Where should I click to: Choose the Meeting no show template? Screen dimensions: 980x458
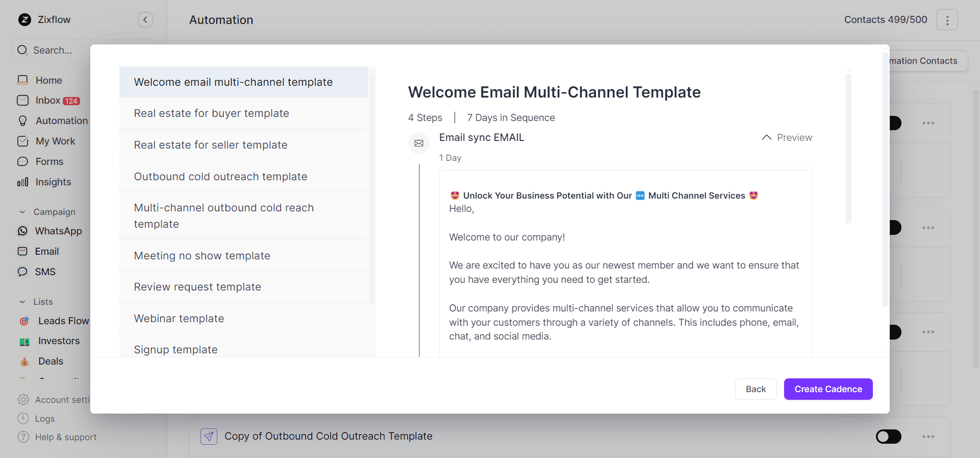tap(202, 256)
